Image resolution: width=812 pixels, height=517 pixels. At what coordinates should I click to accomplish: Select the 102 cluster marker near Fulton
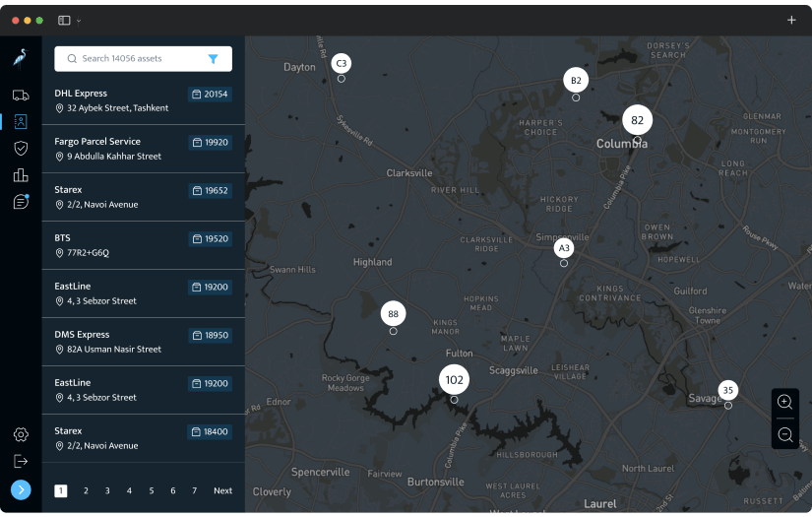pos(454,380)
